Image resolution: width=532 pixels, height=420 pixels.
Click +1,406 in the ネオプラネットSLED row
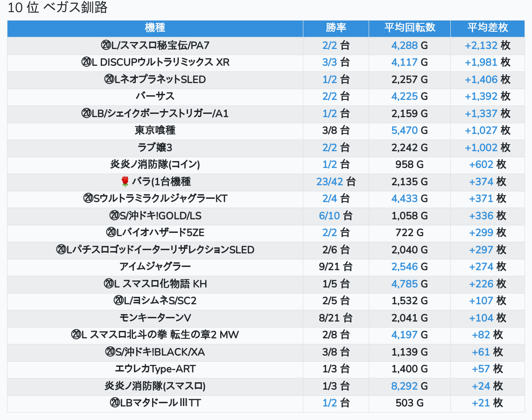[x=481, y=80]
